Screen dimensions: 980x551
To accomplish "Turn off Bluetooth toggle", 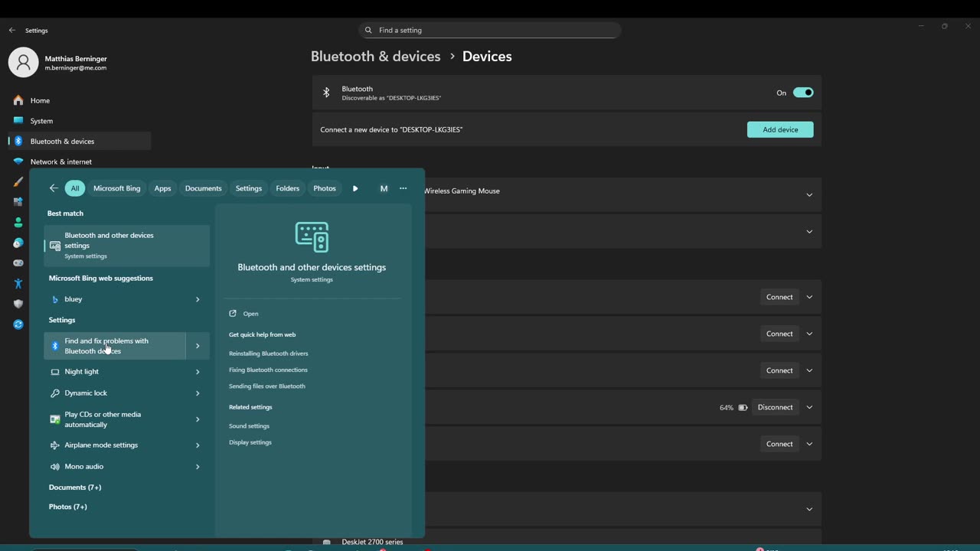I will pyautogui.click(x=803, y=93).
